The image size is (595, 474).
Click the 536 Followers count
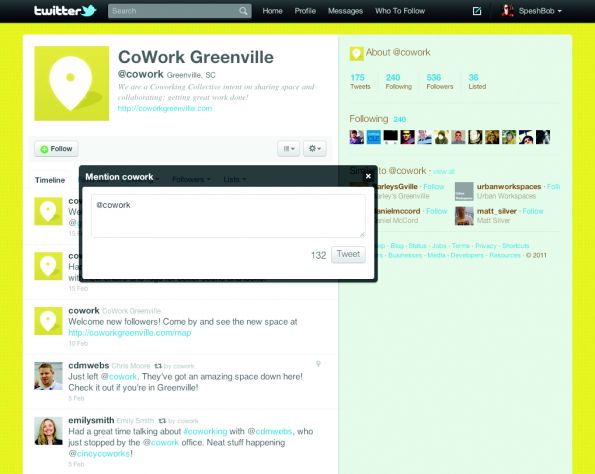440,82
